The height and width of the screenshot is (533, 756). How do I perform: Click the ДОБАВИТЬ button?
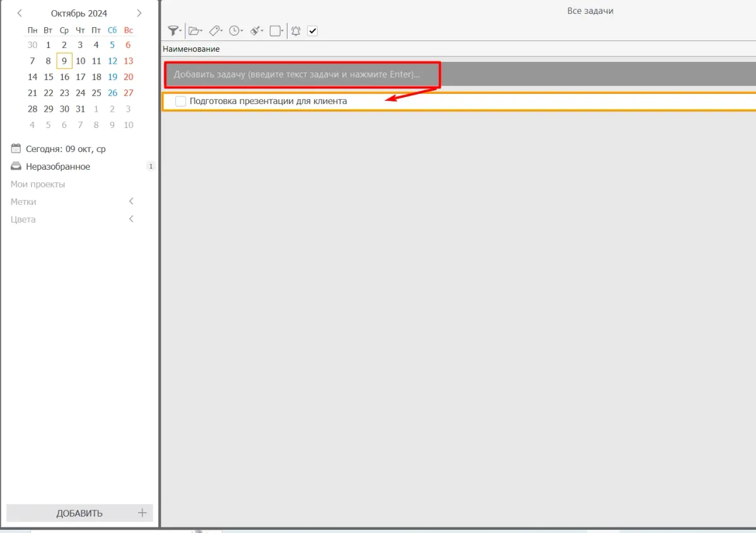coord(79,513)
